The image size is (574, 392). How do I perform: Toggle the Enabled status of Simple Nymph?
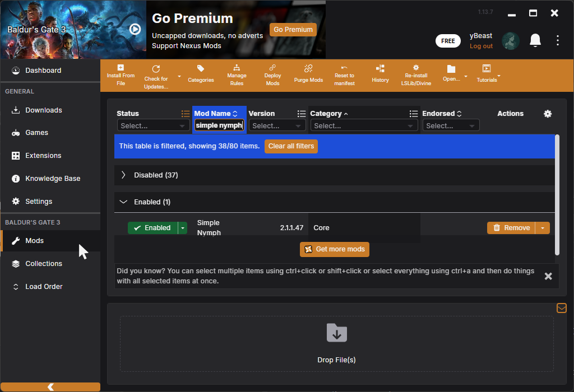152,228
